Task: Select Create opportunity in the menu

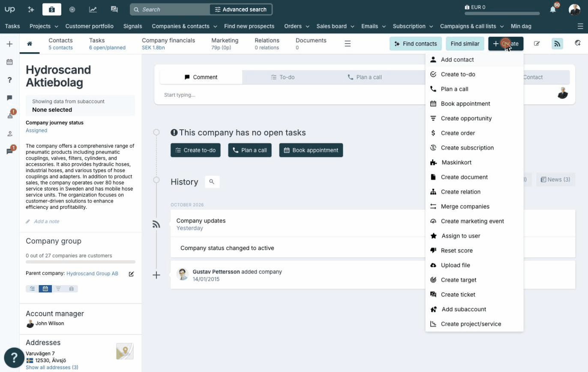Action: 474,118
